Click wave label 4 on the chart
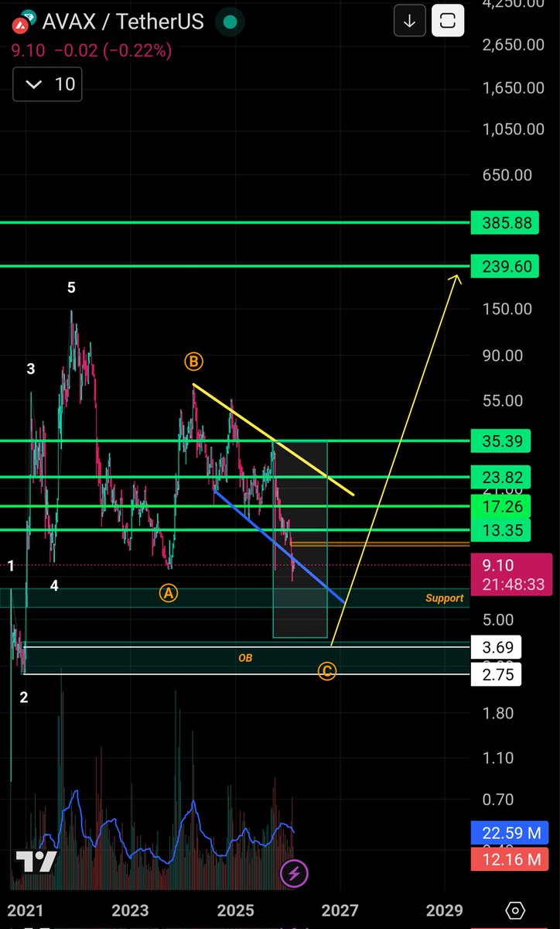The width and height of the screenshot is (560, 929). point(54,586)
